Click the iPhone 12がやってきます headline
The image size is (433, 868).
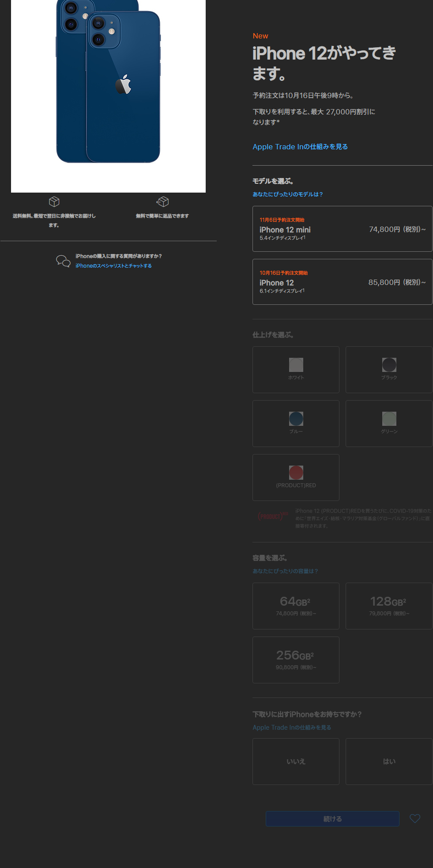pos(324,63)
